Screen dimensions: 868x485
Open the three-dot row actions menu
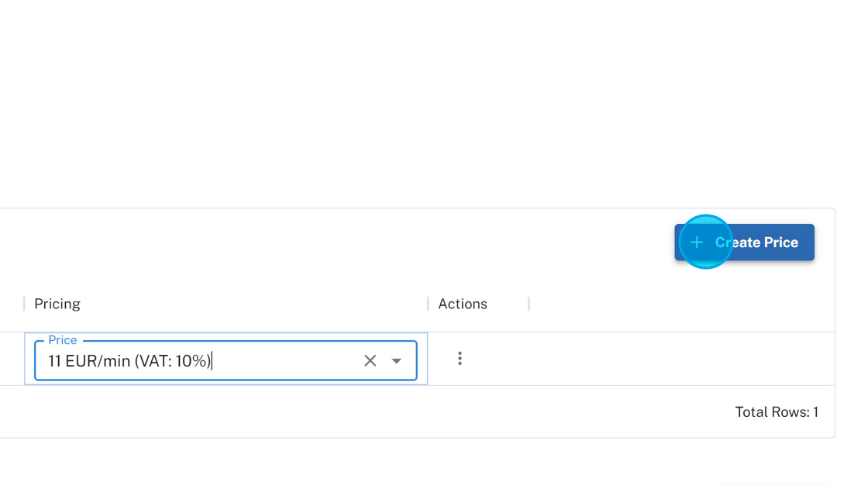pos(460,358)
